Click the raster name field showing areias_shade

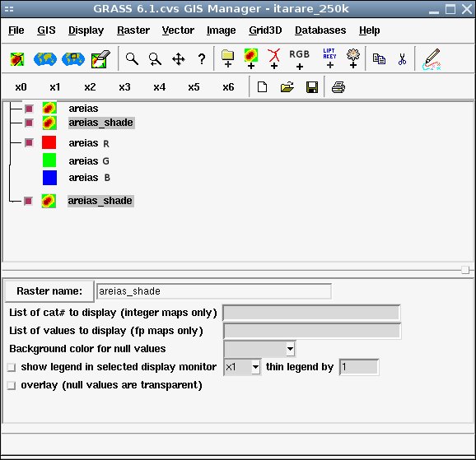pyautogui.click(x=214, y=291)
